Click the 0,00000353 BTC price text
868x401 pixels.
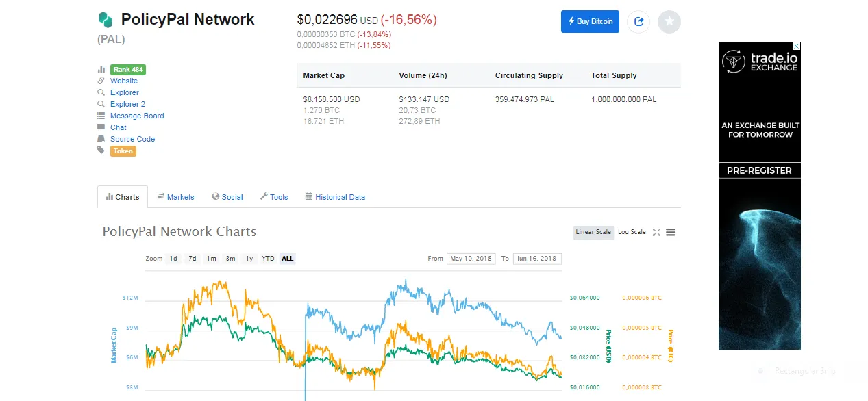point(326,34)
